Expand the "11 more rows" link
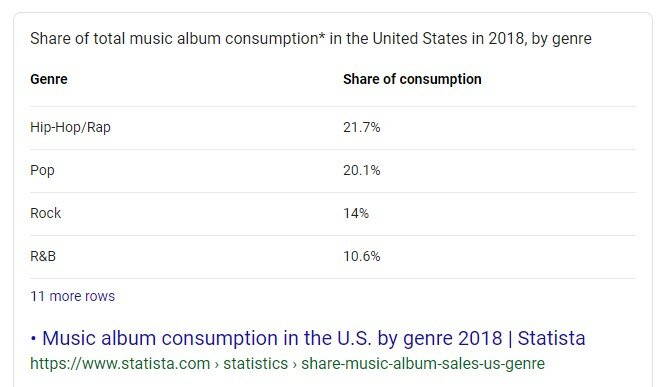 (x=72, y=296)
